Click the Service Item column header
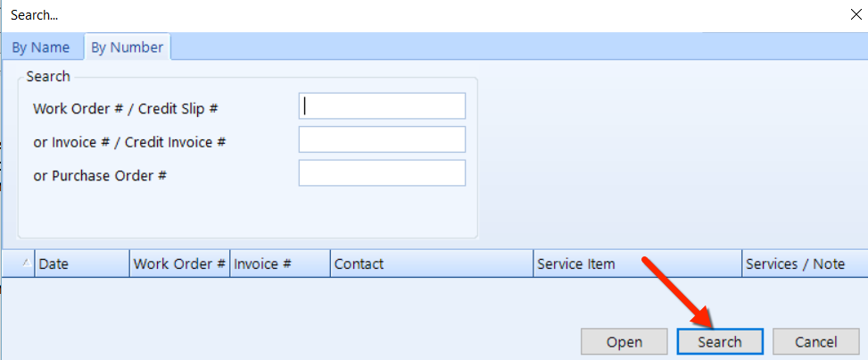This screenshot has height=360, width=868. click(638, 264)
